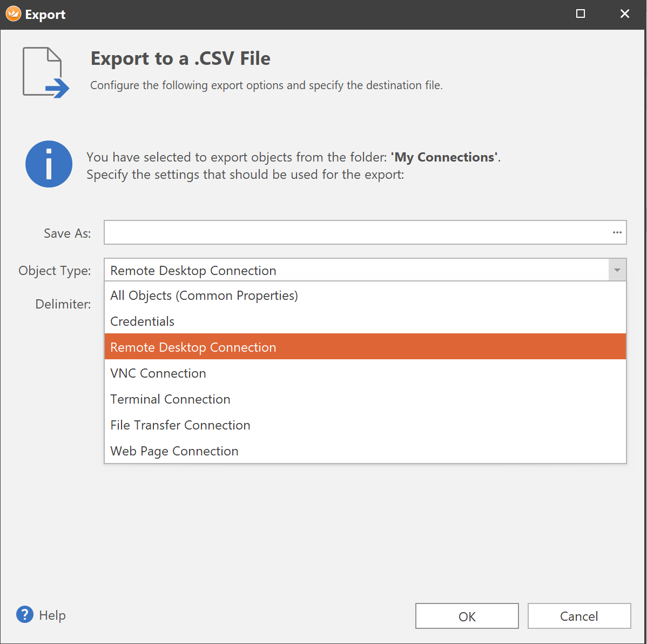Maximize the Export dialog window
This screenshot has width=647, height=644.
(581, 14)
